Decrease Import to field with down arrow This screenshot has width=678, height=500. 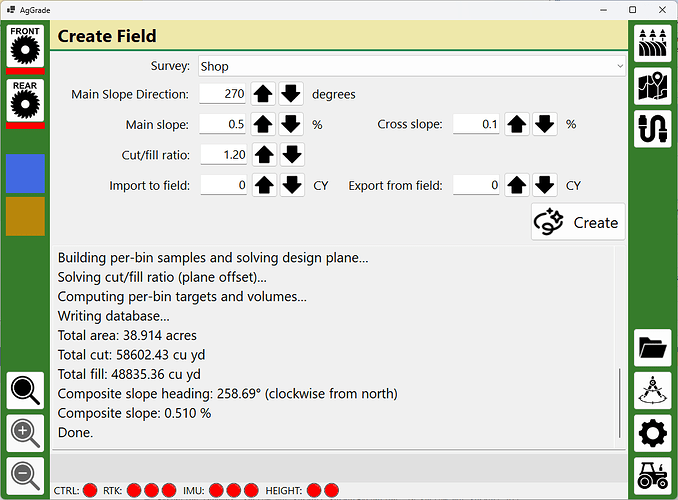point(292,186)
